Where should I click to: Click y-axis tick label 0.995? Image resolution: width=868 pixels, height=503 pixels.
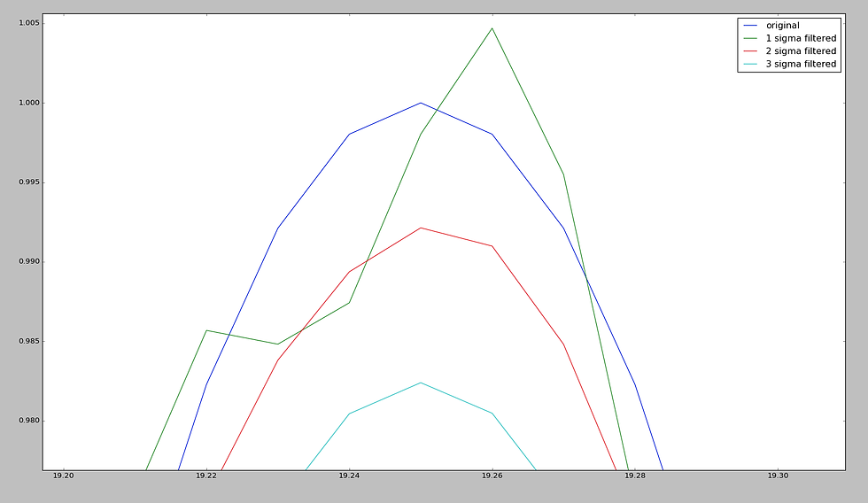click(28, 182)
